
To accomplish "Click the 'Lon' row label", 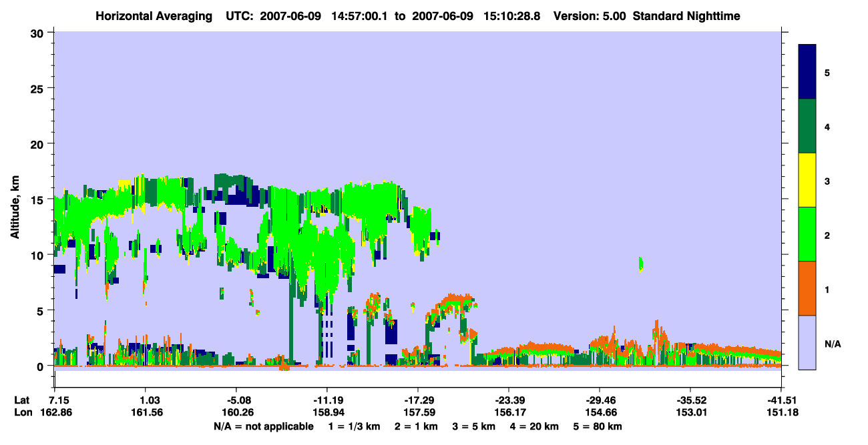I will 23,412.
